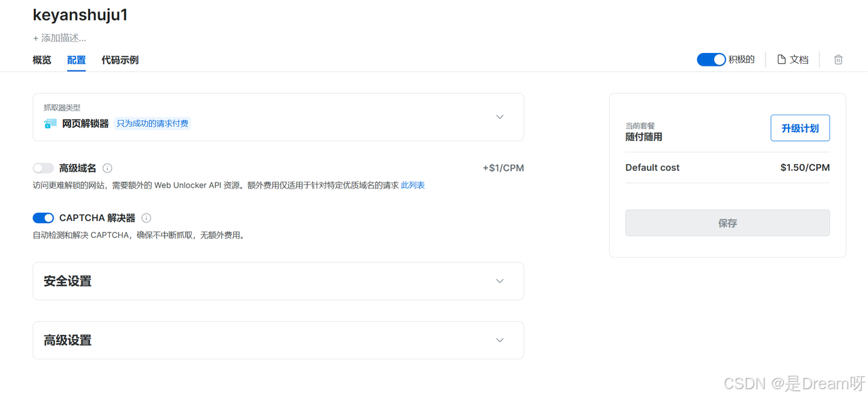Open the 文档 documentation link
The image size is (868, 398).
pos(793,60)
